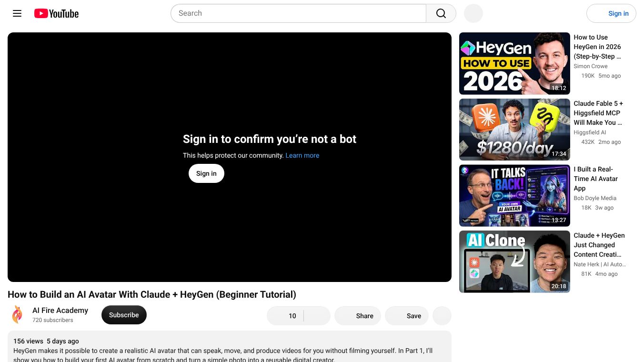Click 18:12 duration badge

(559, 88)
